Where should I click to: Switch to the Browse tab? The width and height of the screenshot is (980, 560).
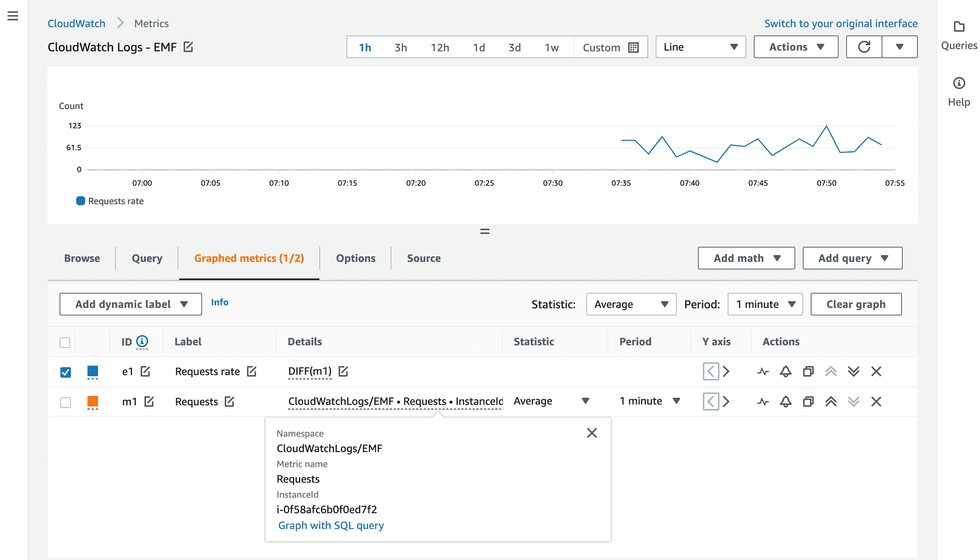[82, 258]
